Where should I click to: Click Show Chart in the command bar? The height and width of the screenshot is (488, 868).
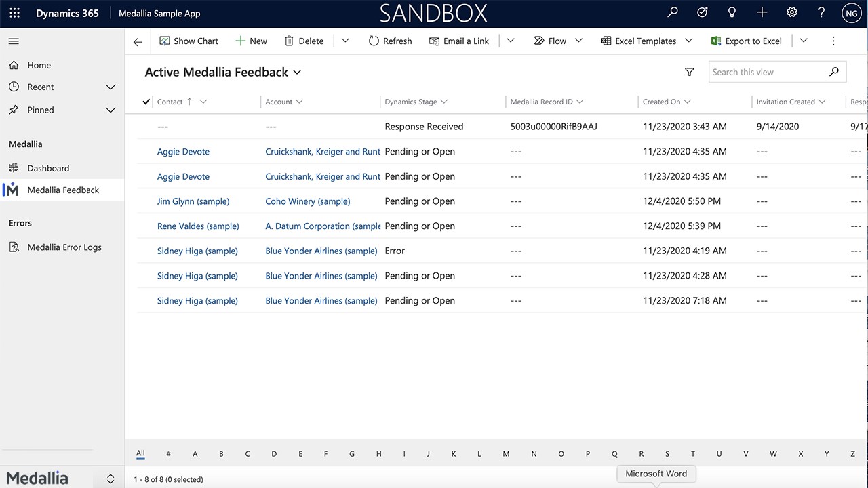(189, 41)
